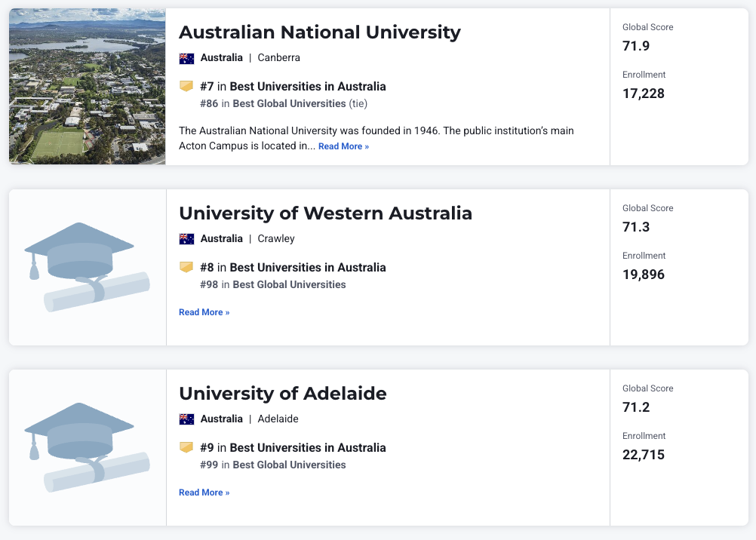Image resolution: width=756 pixels, height=540 pixels.
Task: Click Best Global Universities next to #86
Action: 289,103
